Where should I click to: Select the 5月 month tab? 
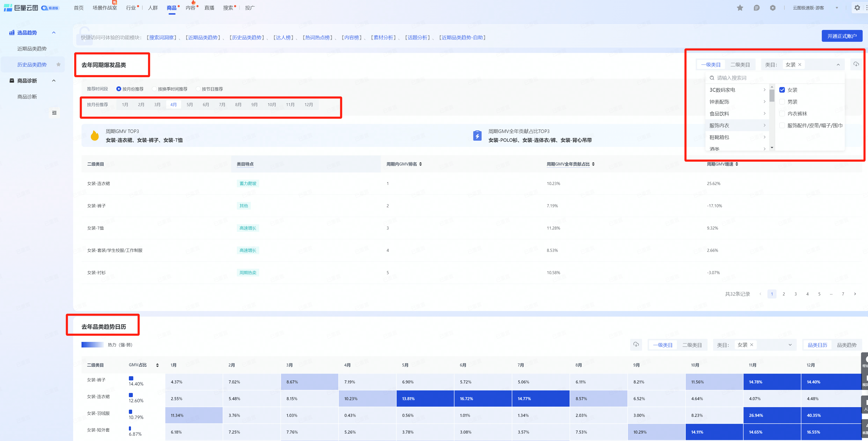189,105
